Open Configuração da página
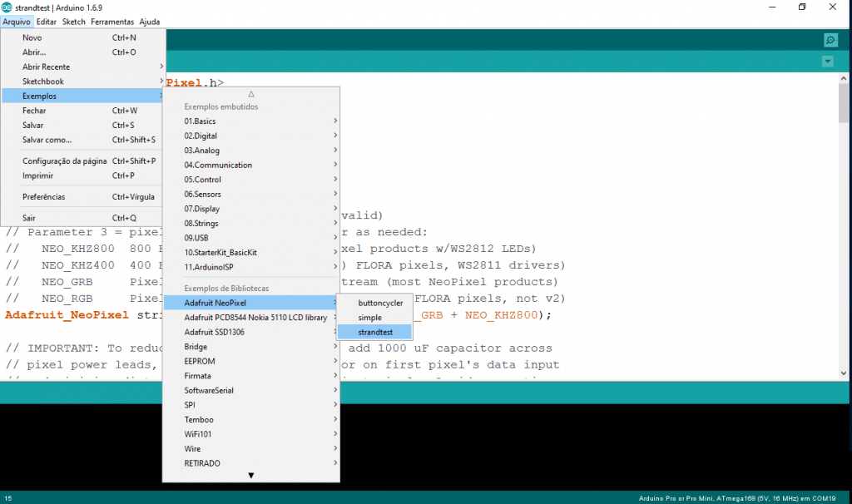Screen dimensions: 852x504 [82, 161]
